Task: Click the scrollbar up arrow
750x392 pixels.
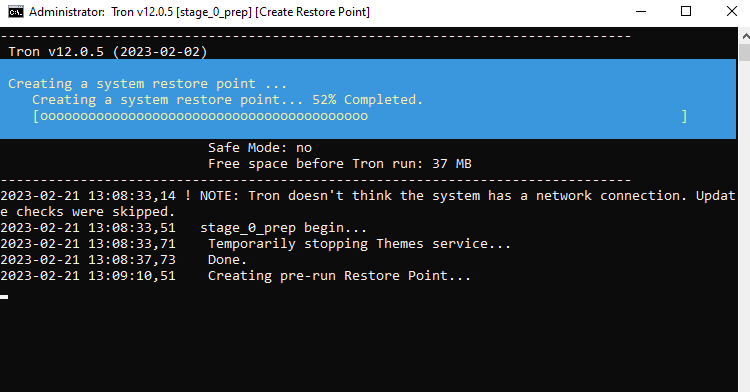Action: pos(744,36)
